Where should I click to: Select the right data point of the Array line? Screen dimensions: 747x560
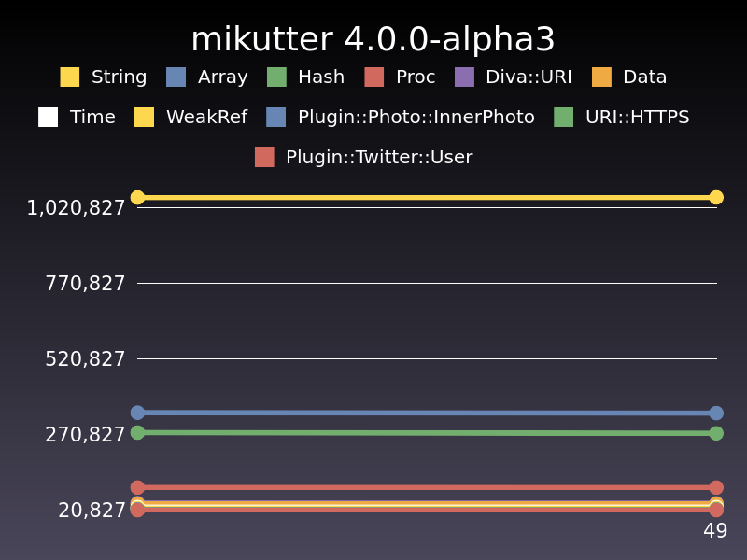pos(716,413)
